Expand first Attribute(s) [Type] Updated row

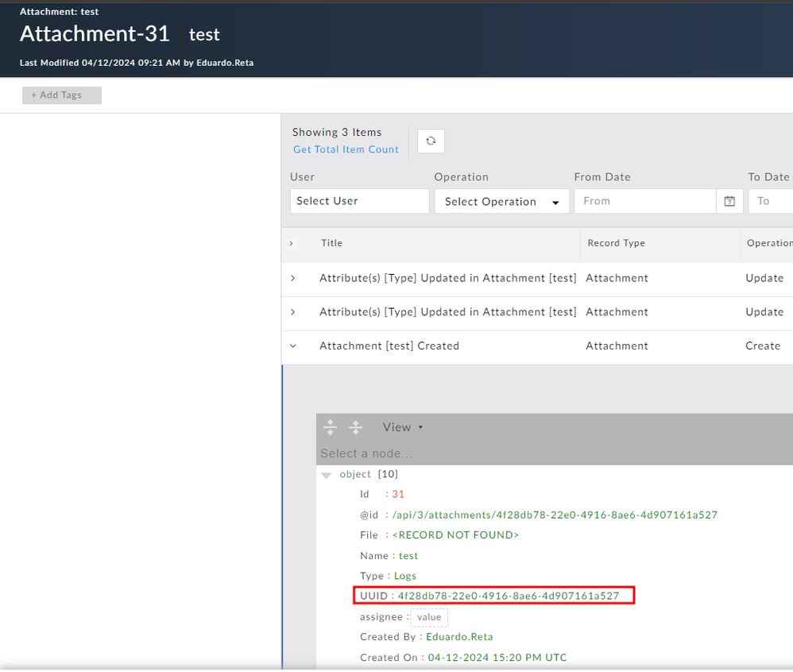pyautogui.click(x=293, y=278)
